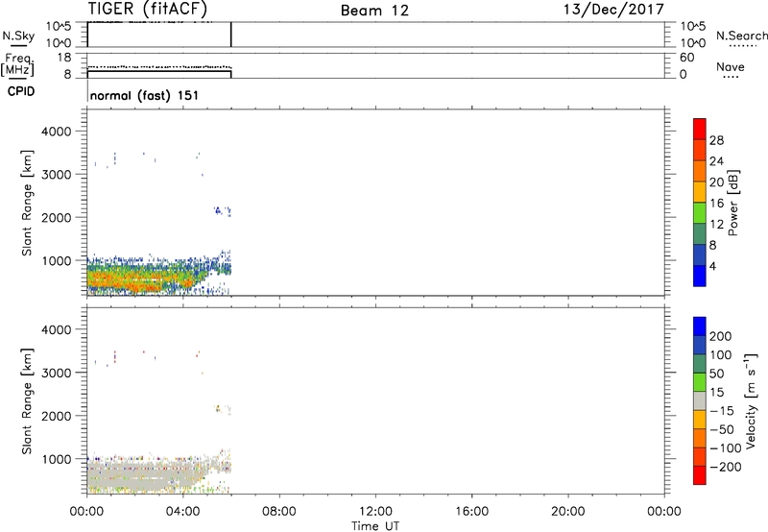
Task: Click the red bottom segment of velocity colorbar
Action: [x=700, y=475]
